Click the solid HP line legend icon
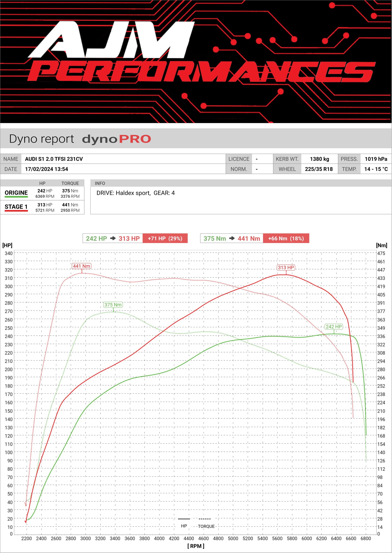 coord(184,519)
